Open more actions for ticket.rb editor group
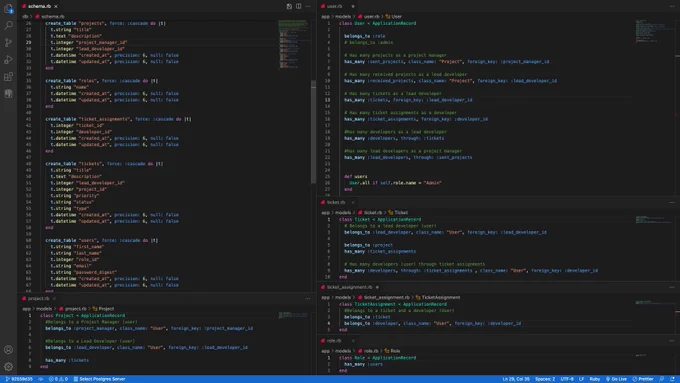 [672, 202]
